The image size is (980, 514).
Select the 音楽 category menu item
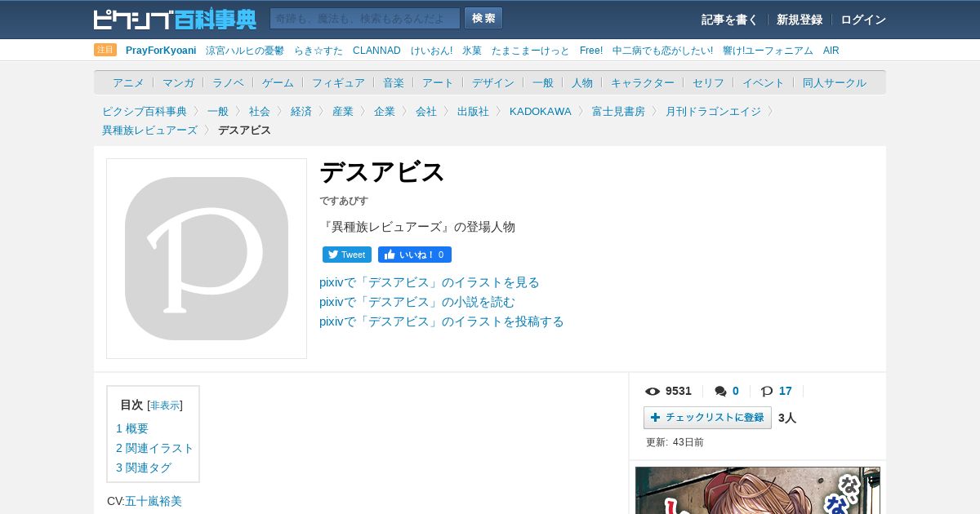[394, 82]
